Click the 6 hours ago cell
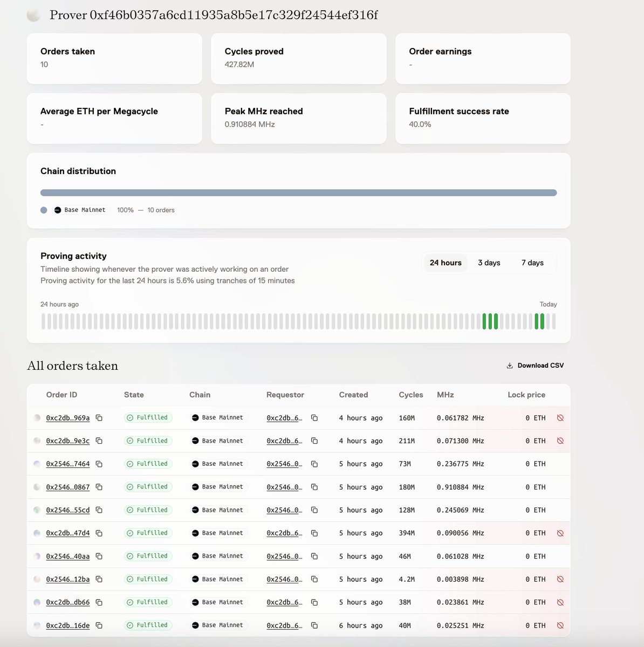The height and width of the screenshot is (647, 644). tap(361, 625)
